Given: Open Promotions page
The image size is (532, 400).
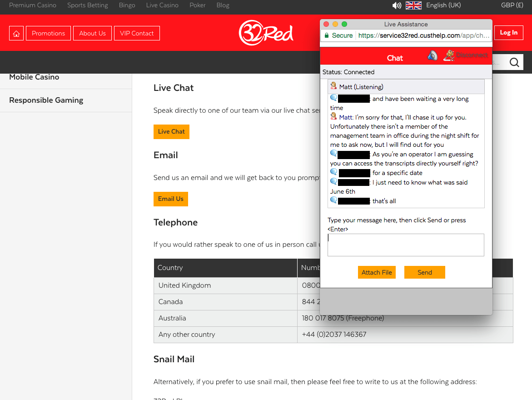Looking at the screenshot, I should 48,33.
